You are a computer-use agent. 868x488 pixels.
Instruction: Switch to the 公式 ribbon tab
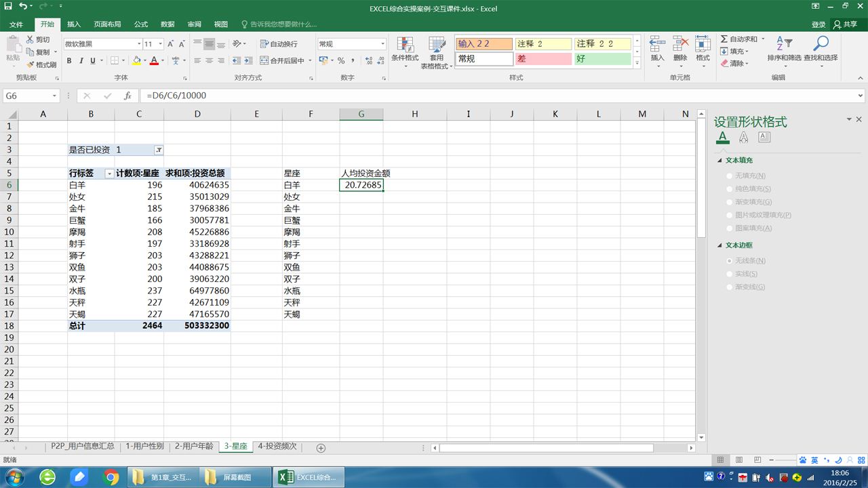[x=141, y=24]
